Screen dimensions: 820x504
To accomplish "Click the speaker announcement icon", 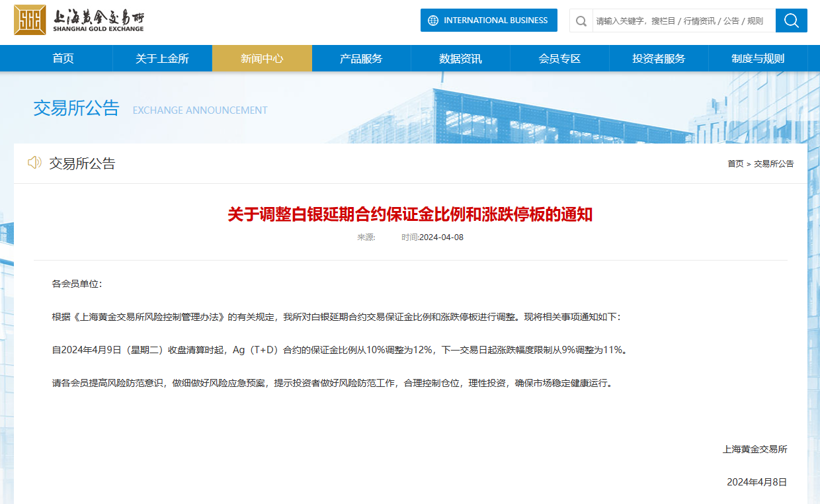I will pos(34,163).
